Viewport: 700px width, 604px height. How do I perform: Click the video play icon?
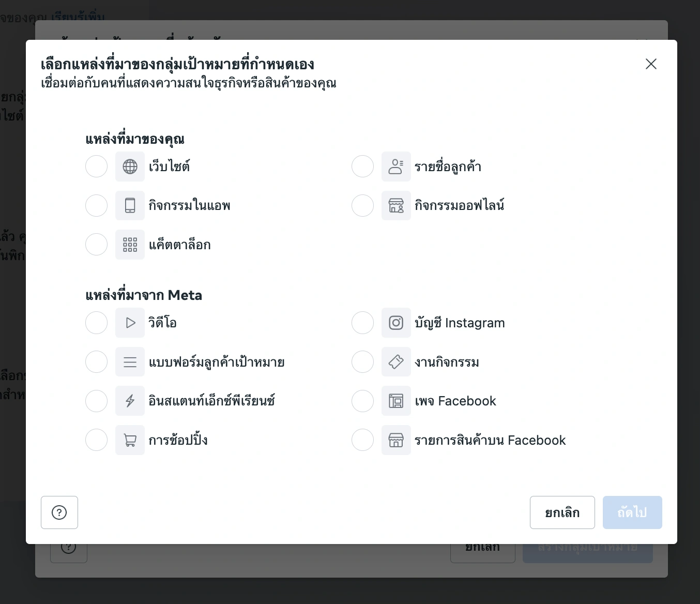(x=130, y=323)
